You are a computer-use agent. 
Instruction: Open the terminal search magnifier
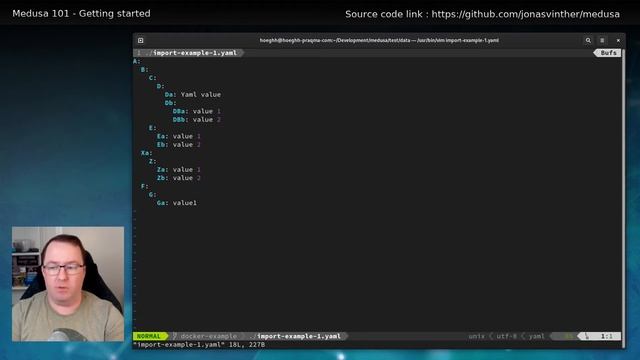pos(588,40)
